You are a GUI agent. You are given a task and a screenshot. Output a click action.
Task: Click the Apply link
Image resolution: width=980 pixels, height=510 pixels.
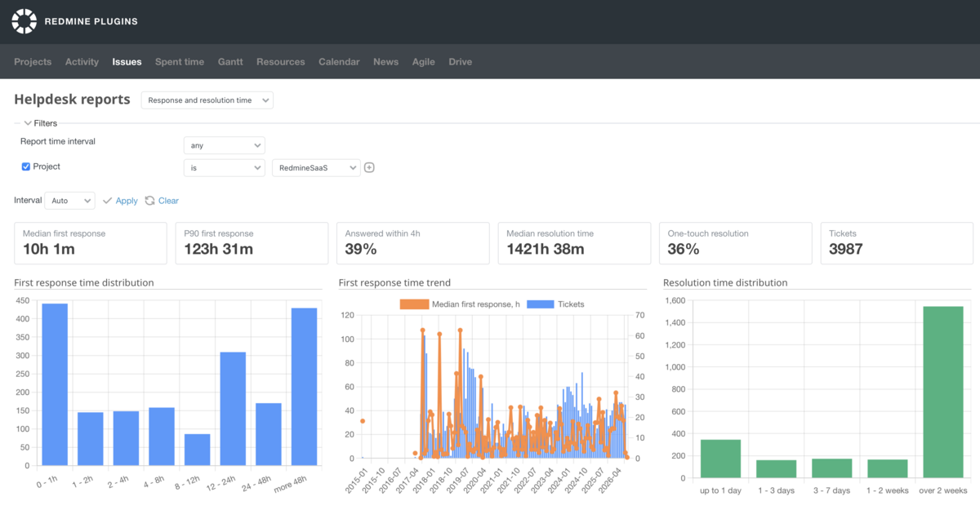pyautogui.click(x=127, y=201)
